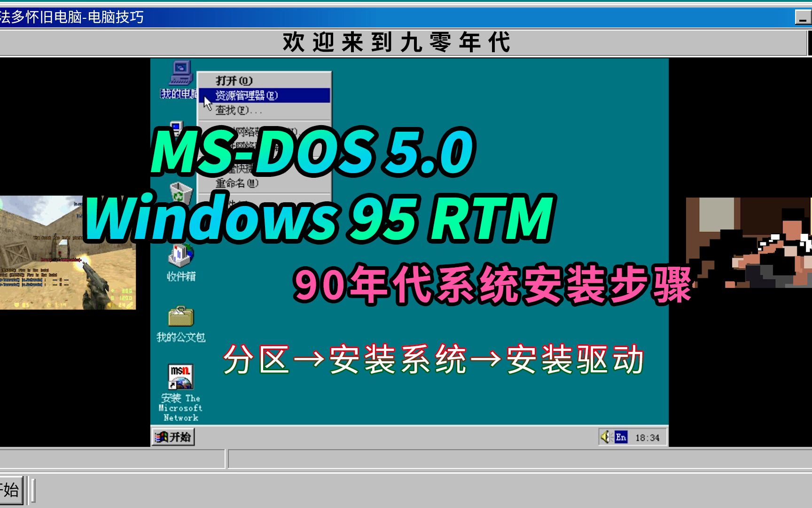The image size is (812, 508).
Task: Select 打开(O) in the context menu
Action: click(x=264, y=80)
